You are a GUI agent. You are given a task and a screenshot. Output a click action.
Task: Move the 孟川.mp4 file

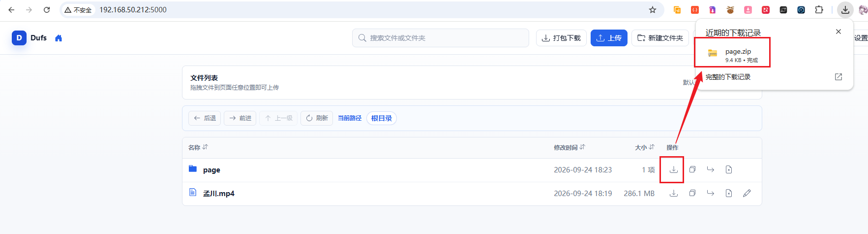[711, 193]
